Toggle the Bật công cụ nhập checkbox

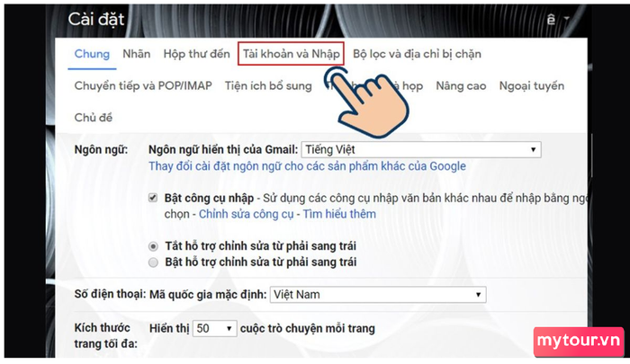(x=153, y=198)
